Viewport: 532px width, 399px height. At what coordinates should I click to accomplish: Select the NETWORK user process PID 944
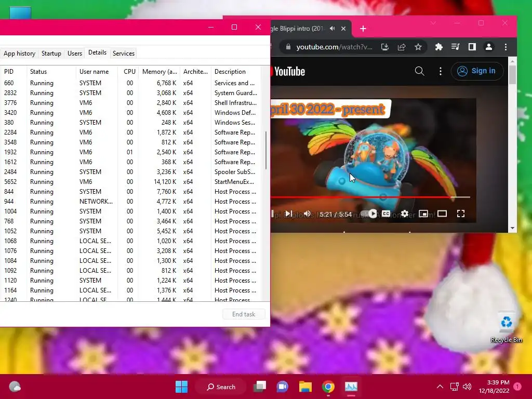coord(130,201)
